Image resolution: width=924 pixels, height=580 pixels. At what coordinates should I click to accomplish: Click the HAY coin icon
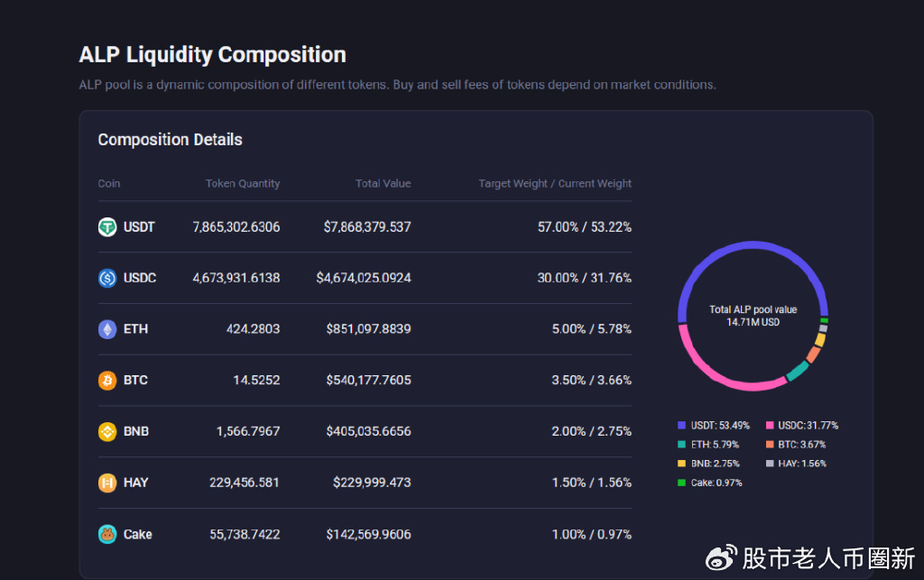pyautogui.click(x=107, y=483)
